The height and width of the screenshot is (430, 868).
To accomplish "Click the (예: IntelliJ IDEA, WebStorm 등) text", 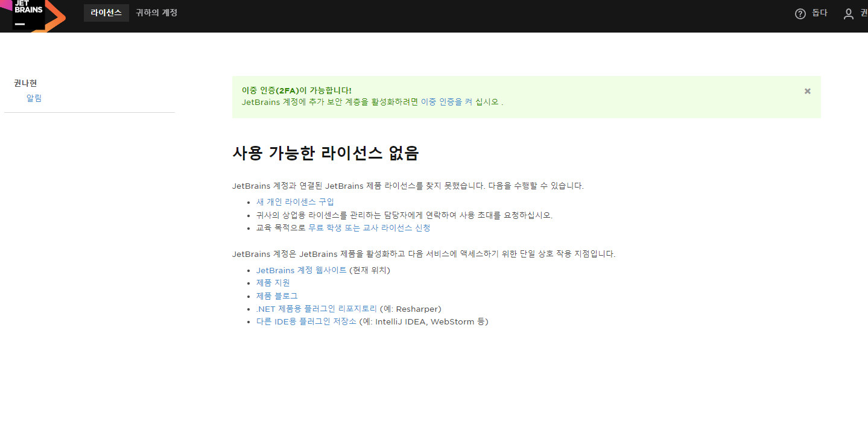I will 423,321.
